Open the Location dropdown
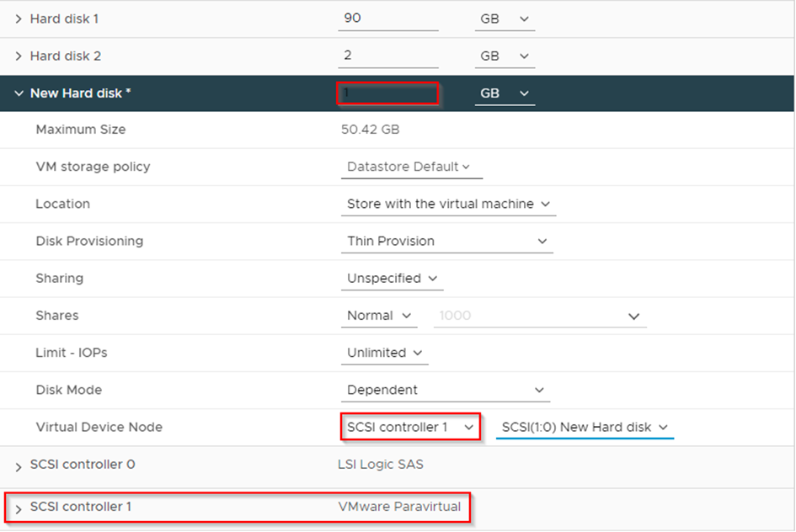This screenshot has width=796, height=532. 447,204
